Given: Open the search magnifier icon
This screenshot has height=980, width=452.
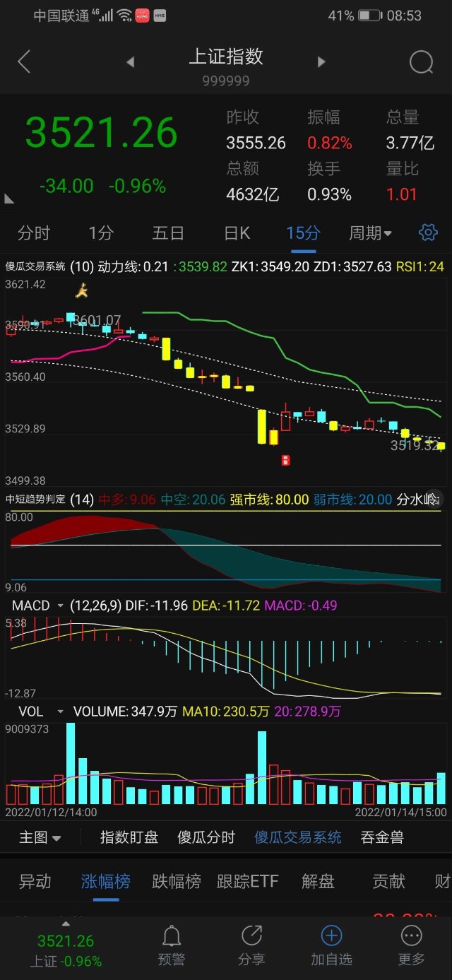Looking at the screenshot, I should [421, 62].
